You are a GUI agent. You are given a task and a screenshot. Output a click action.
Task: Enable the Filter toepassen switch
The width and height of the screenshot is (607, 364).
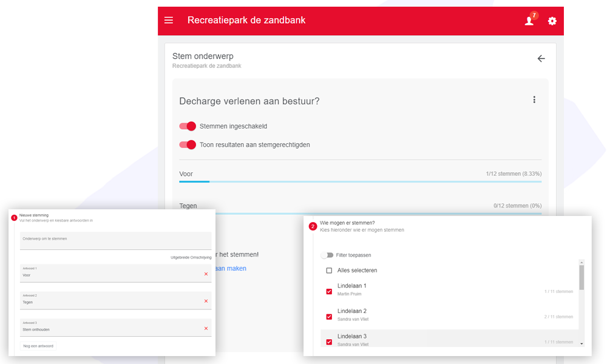click(x=327, y=255)
